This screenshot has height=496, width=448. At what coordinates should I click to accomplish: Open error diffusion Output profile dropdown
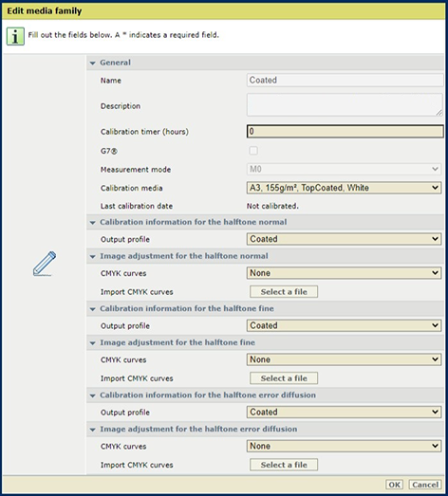[x=344, y=412]
